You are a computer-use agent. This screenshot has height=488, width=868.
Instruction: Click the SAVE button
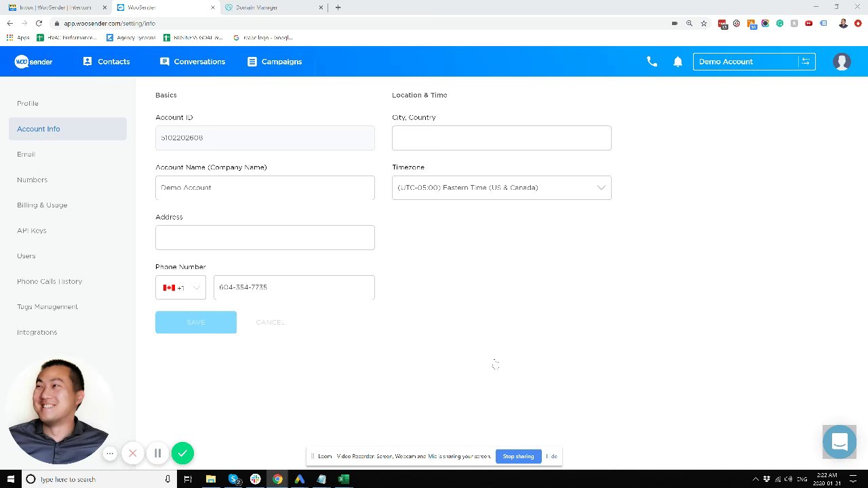pyautogui.click(x=196, y=322)
